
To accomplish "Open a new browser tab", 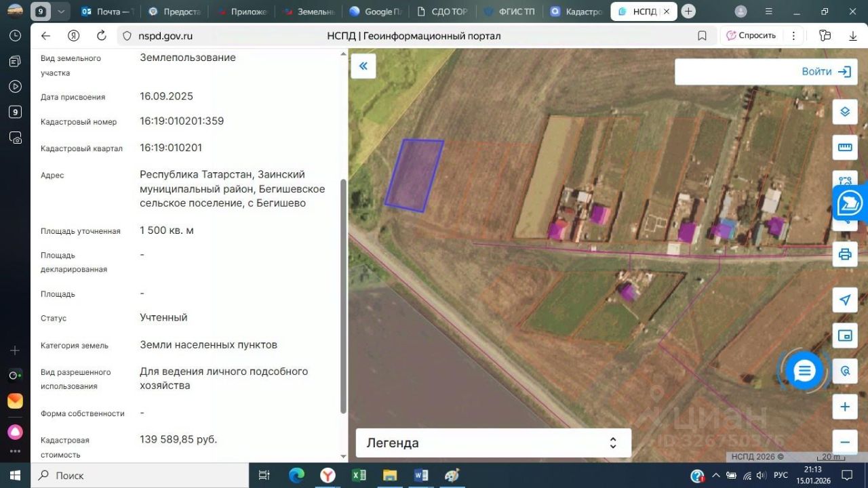I will (x=689, y=12).
